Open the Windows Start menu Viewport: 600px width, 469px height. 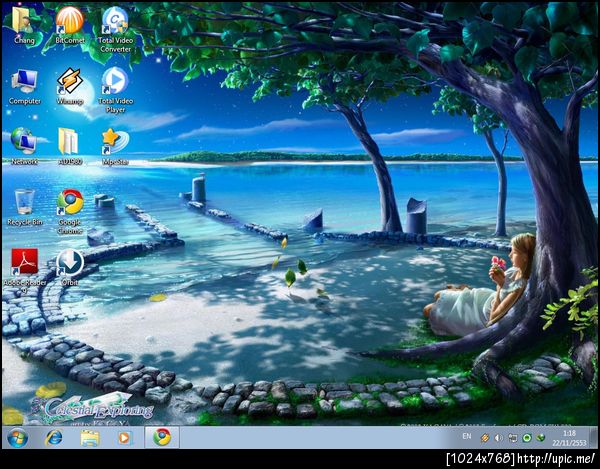17,437
